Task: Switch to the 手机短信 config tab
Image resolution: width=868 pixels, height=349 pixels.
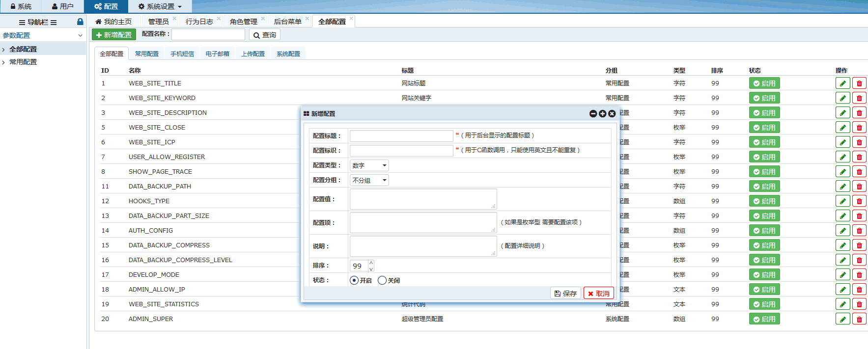Action: coord(182,54)
